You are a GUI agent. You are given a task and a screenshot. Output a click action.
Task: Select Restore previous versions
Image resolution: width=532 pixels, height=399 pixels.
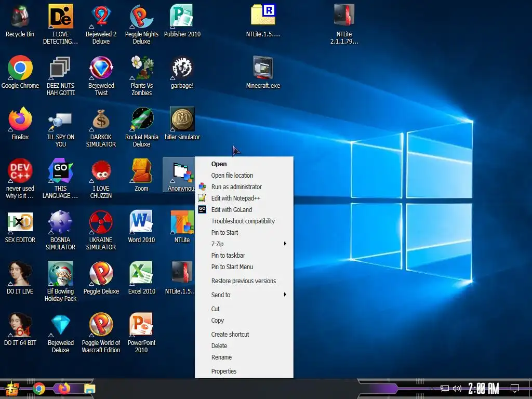pos(244,281)
